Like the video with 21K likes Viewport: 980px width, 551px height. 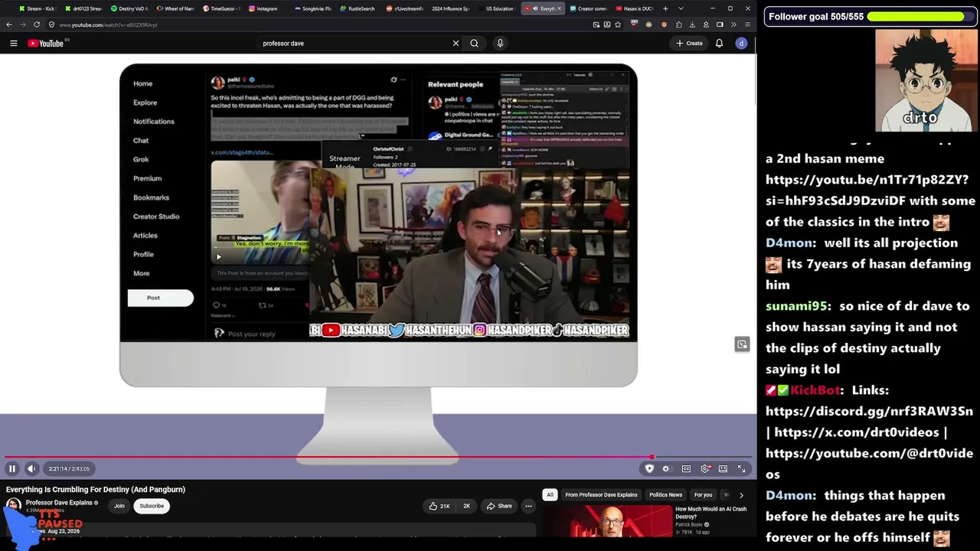tap(439, 506)
